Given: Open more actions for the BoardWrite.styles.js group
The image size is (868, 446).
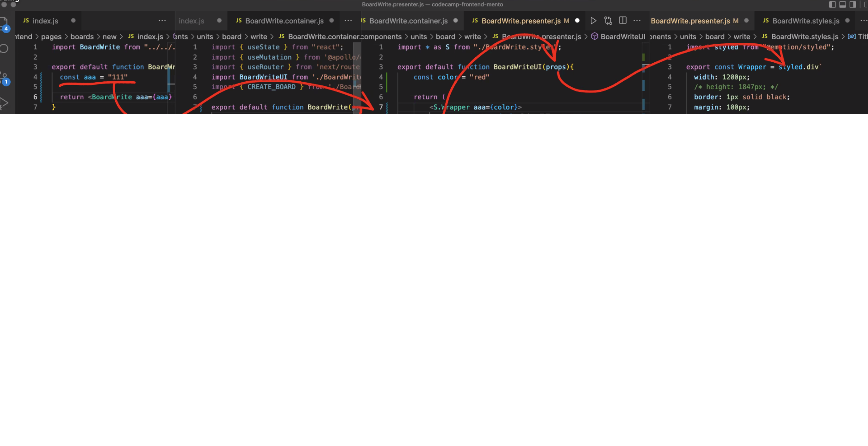Looking at the screenshot, I should 864,21.
